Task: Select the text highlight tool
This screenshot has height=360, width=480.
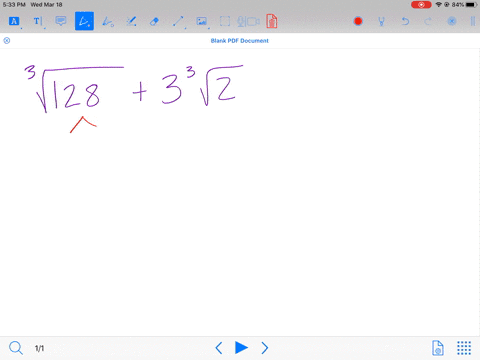Action: [x=14, y=21]
